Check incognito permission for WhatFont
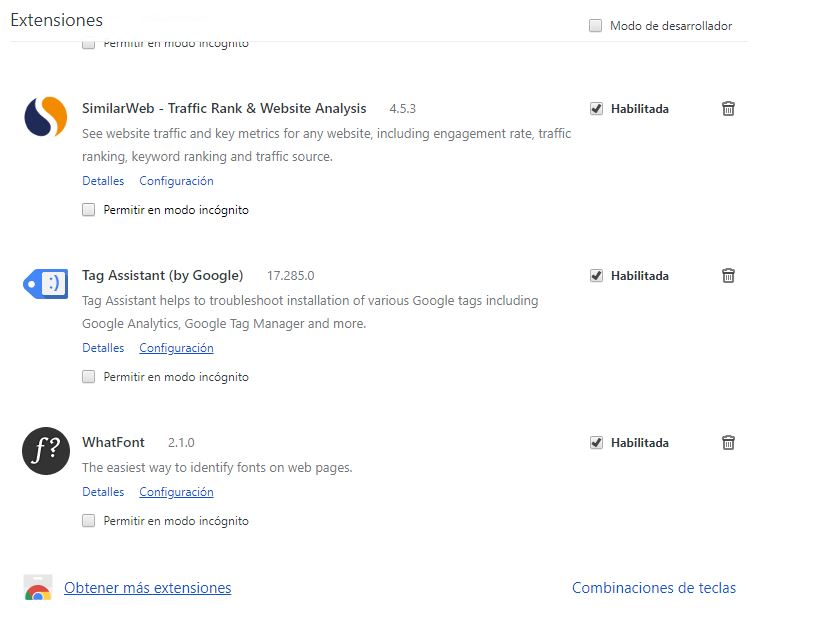 [88, 521]
